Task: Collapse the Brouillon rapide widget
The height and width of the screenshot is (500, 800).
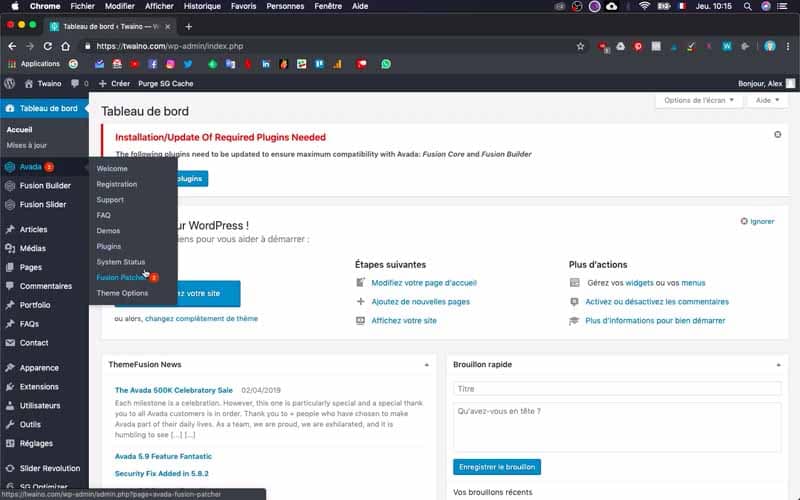Action: 779,365
